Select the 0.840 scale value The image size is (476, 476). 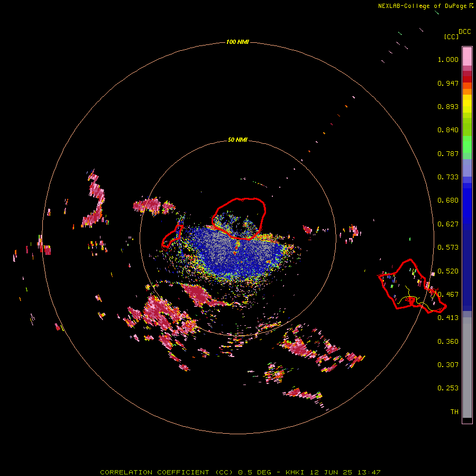pyautogui.click(x=448, y=130)
